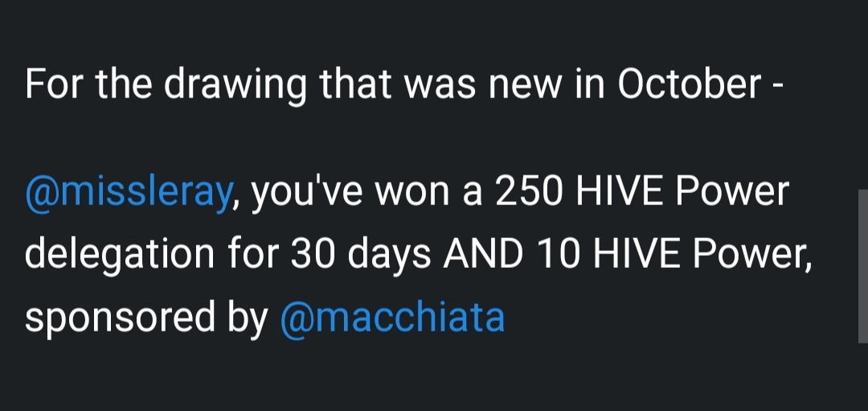868x411 pixels.
Task: Click the capitalized word 'AND'
Action: click(483, 255)
